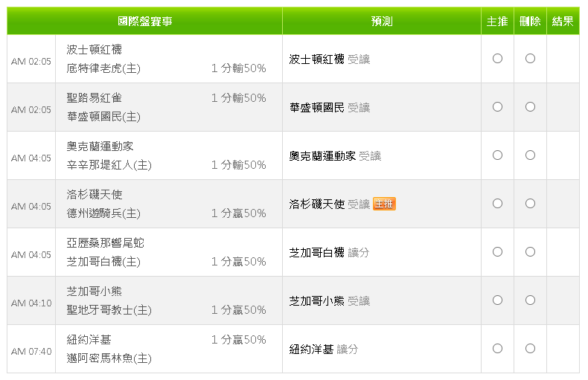Click the AM 04:10 game time
Viewport: 588px width, 380px height.
[x=31, y=303]
